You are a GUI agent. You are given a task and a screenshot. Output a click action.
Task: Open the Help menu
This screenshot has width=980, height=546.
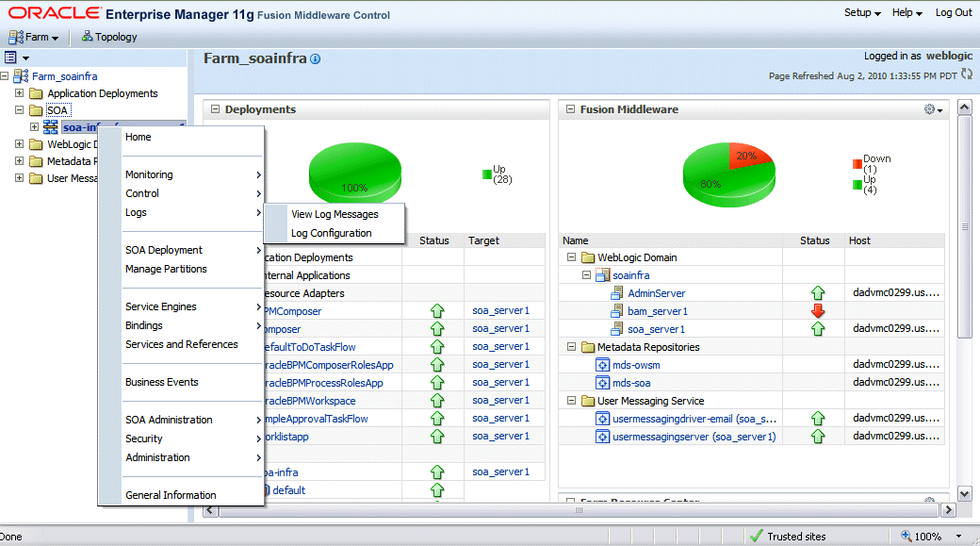pos(906,12)
